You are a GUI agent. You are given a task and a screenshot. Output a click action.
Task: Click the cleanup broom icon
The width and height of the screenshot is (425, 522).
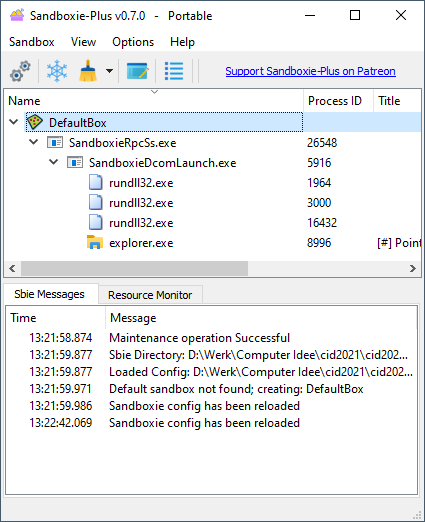(88, 71)
